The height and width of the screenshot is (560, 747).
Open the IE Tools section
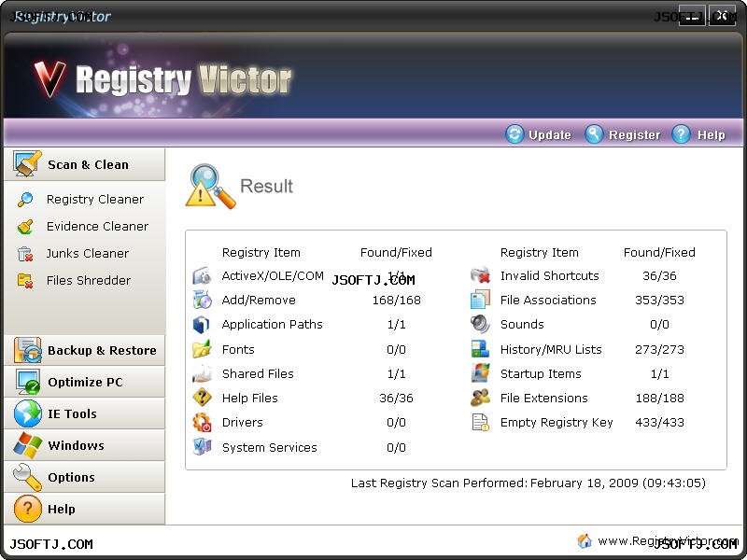[x=84, y=413]
